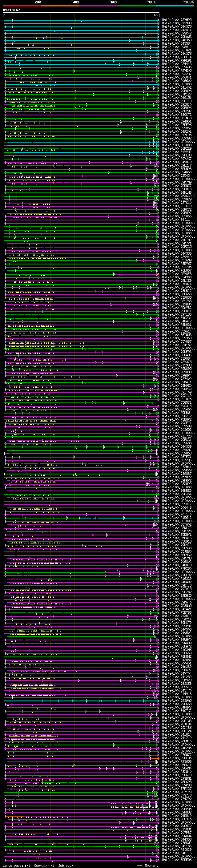This screenshot has width=197, height=868.
Task: Open the UniRef100_Q8LBI7 link
Action: pyautogui.click(x=176, y=291)
